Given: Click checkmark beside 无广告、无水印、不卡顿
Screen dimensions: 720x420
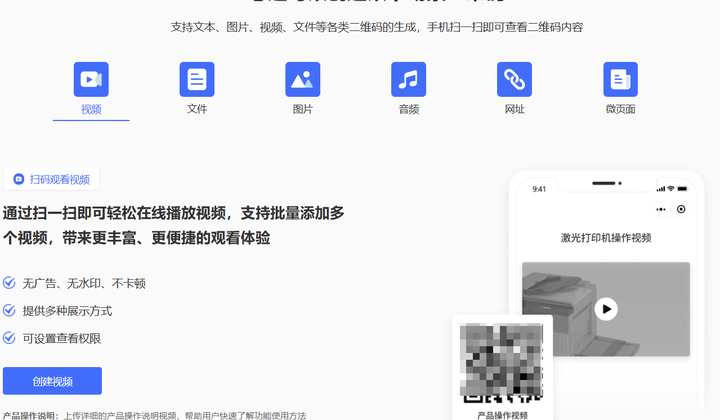Looking at the screenshot, I should point(9,283).
